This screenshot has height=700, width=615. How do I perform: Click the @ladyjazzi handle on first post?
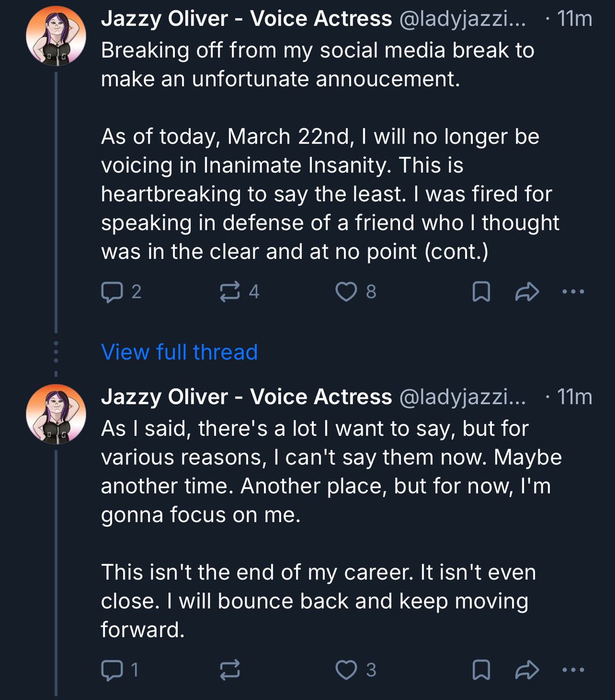tap(462, 19)
